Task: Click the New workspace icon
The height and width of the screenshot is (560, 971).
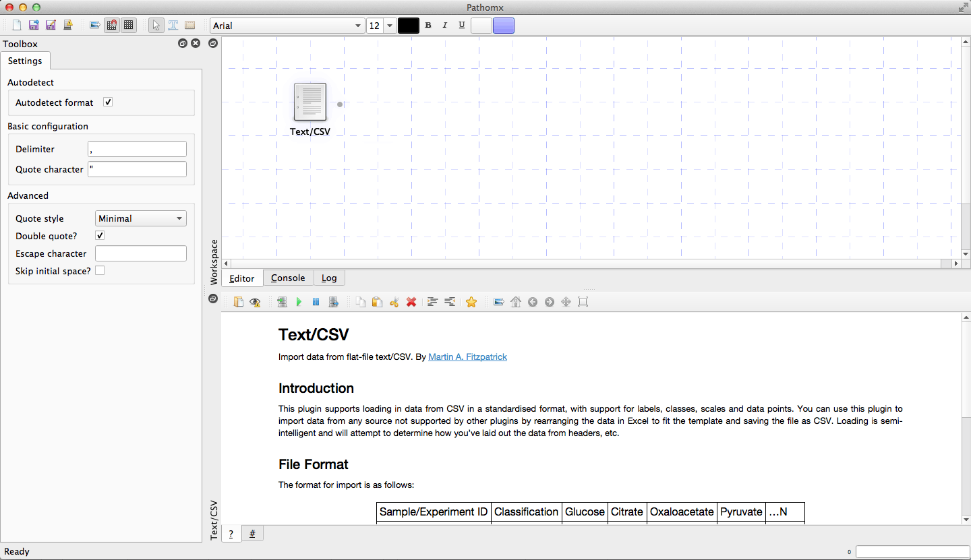Action: pyautogui.click(x=16, y=24)
